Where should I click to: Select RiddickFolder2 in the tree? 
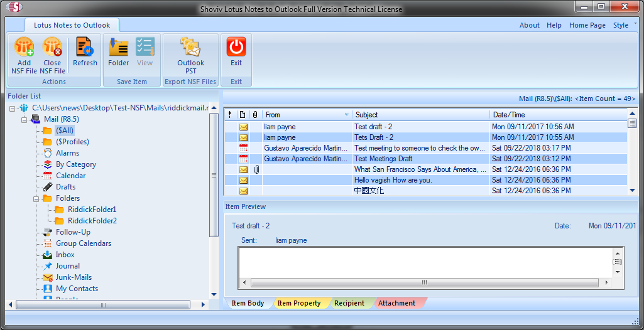tap(92, 221)
